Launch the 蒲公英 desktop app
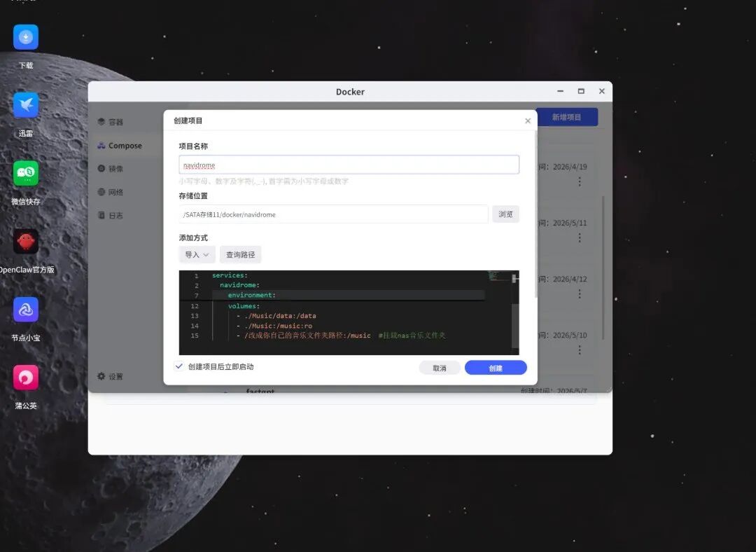The width and height of the screenshot is (756, 552). click(26, 378)
